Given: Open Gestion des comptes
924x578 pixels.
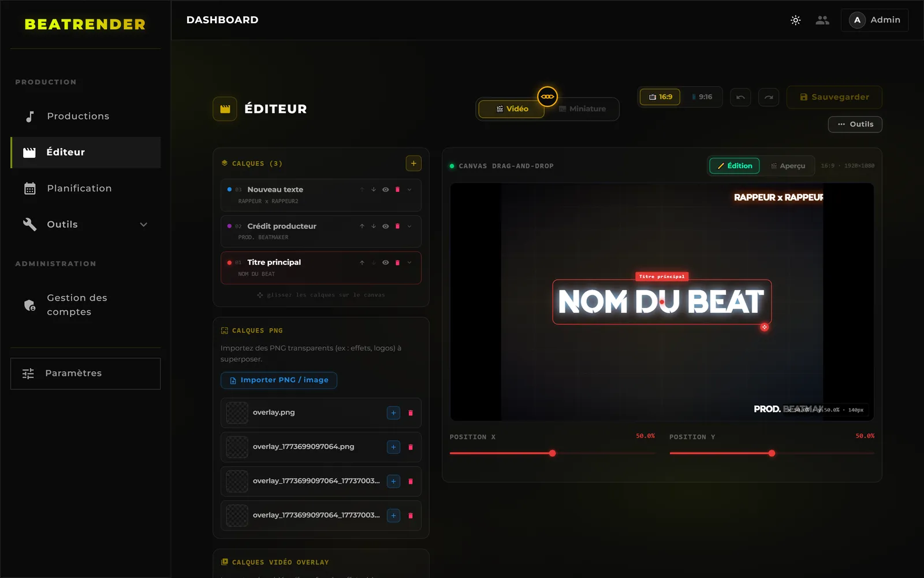Looking at the screenshot, I should 85,305.
